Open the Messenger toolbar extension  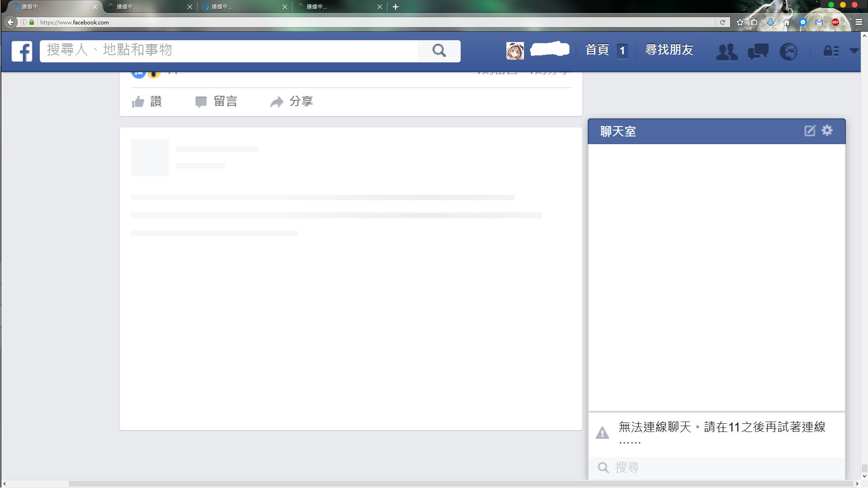coord(803,22)
